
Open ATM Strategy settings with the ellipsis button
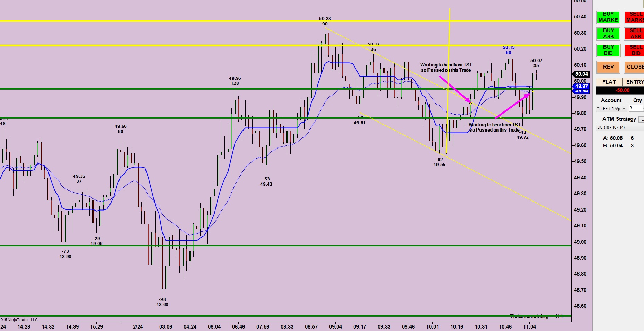pyautogui.click(x=641, y=119)
